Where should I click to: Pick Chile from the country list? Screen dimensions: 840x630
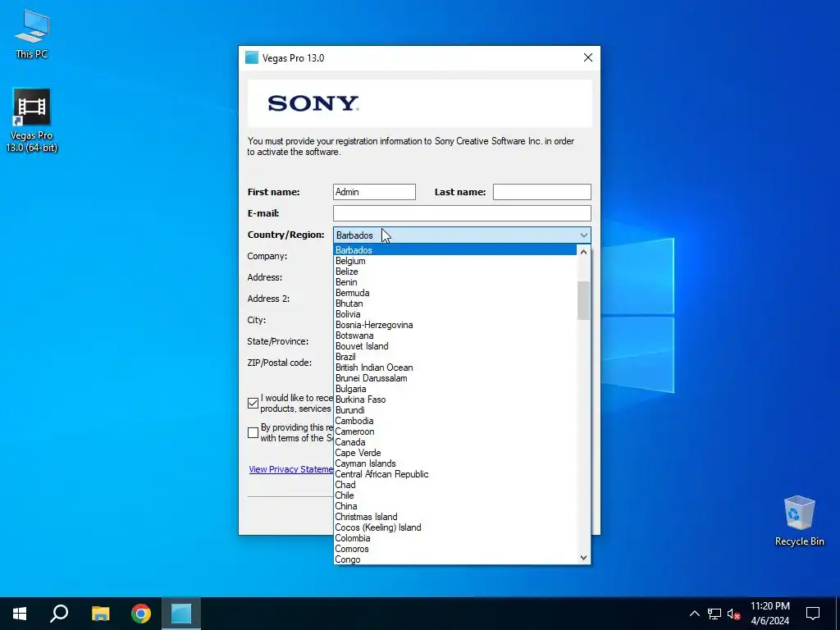point(455,495)
